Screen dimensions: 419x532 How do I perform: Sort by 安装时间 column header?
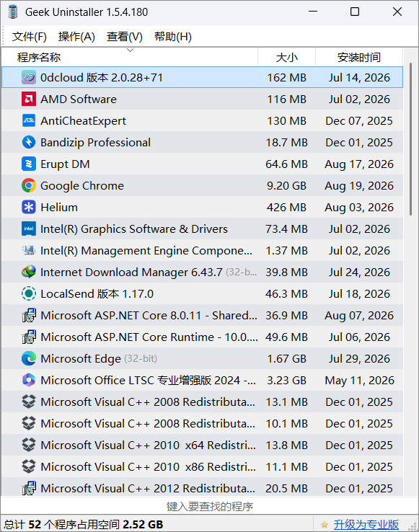click(x=359, y=58)
